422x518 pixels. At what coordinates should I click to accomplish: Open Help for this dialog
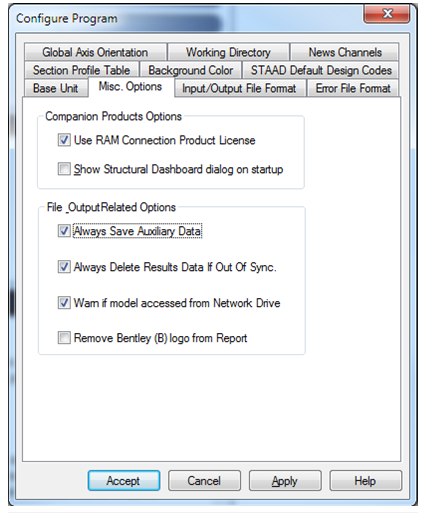(x=366, y=480)
